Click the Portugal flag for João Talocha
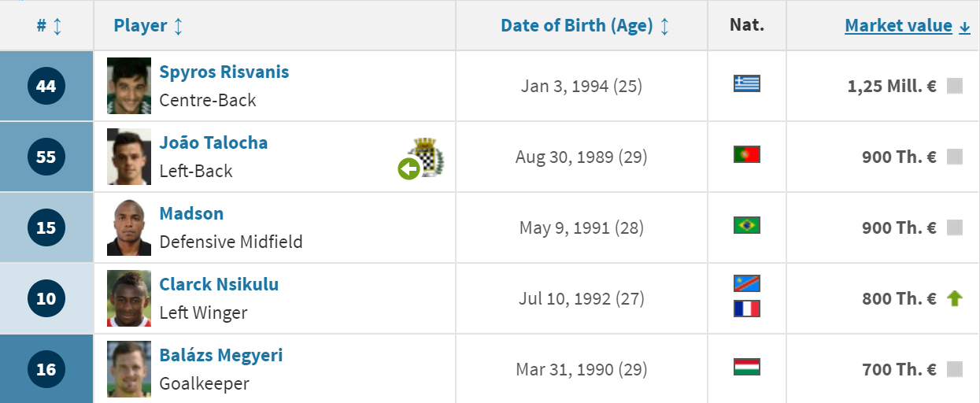This screenshot has width=980, height=403. pos(746,154)
